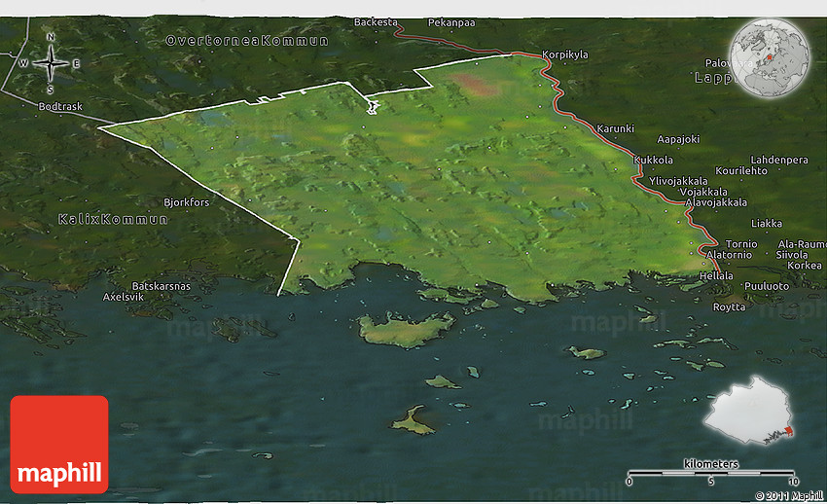Click the Kukkola village label
827x504 pixels.
tap(653, 160)
